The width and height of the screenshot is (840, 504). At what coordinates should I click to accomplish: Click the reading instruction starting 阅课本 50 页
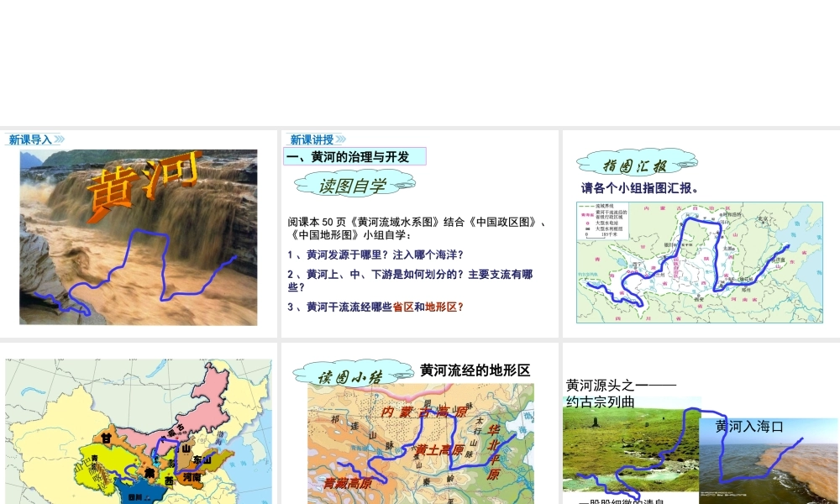click(417, 228)
